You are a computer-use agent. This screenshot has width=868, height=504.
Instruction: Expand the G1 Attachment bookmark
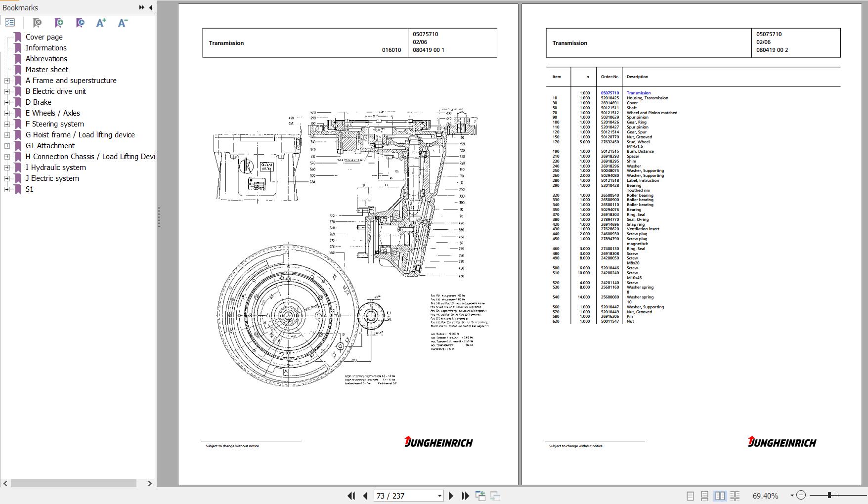coord(7,146)
